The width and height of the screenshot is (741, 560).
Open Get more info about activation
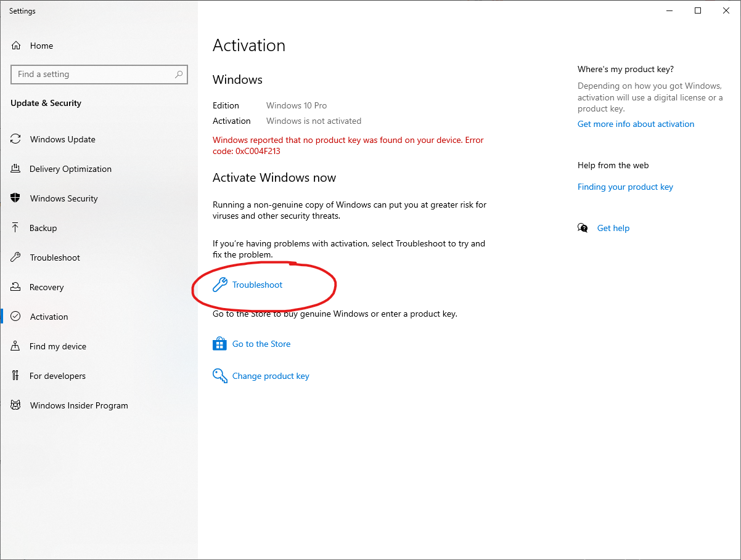(x=636, y=124)
